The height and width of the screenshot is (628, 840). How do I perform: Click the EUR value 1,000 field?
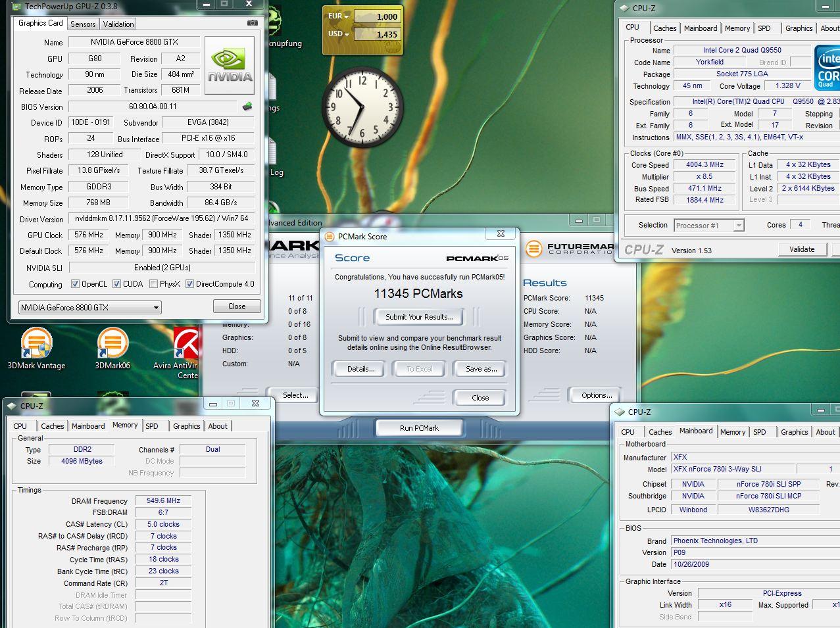378,16
